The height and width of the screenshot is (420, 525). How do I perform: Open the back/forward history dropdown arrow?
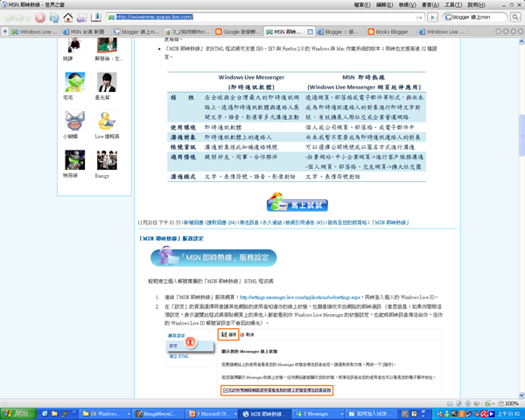pos(29,18)
